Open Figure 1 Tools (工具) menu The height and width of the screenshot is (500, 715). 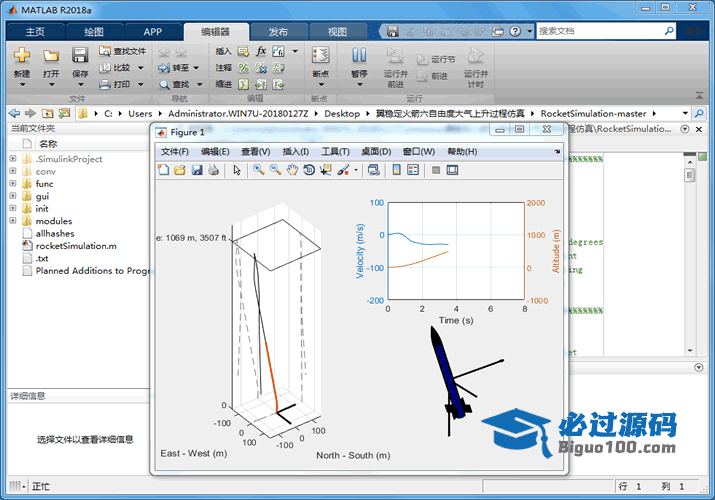click(x=335, y=151)
